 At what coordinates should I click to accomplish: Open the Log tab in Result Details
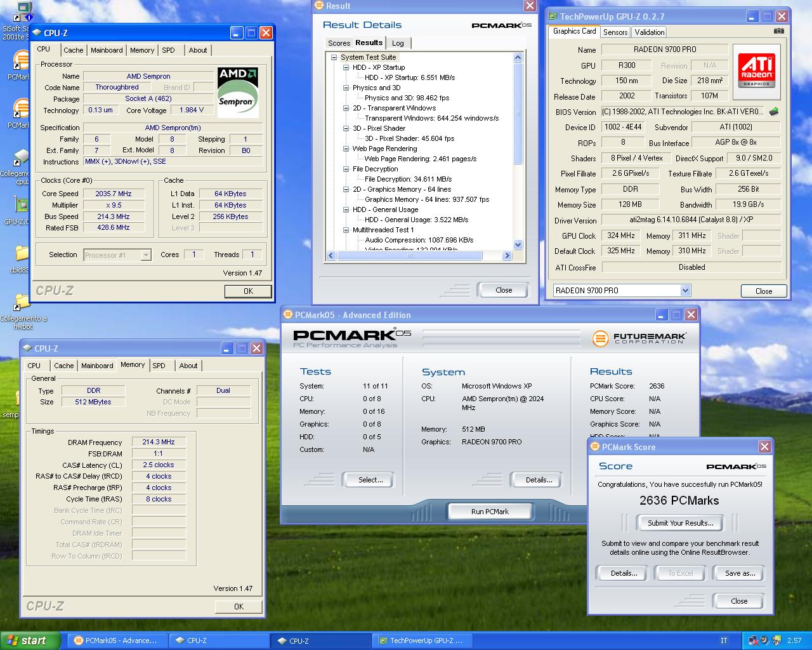pyautogui.click(x=398, y=43)
